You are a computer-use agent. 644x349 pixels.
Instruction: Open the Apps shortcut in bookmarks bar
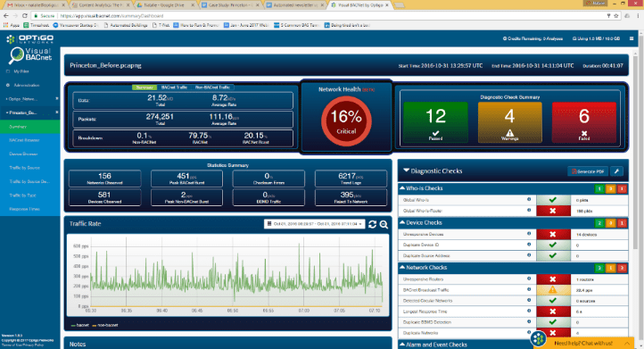point(12,25)
